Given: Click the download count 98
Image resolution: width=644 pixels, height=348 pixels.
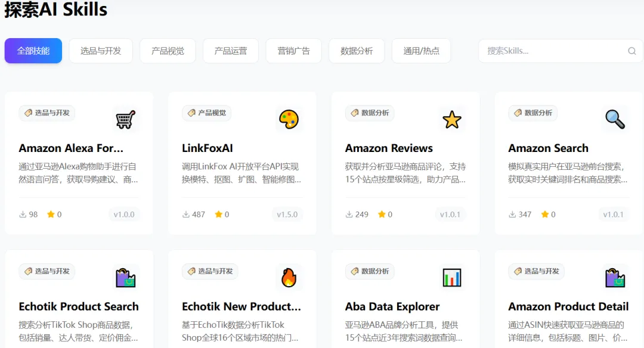Looking at the screenshot, I should pos(33,214).
